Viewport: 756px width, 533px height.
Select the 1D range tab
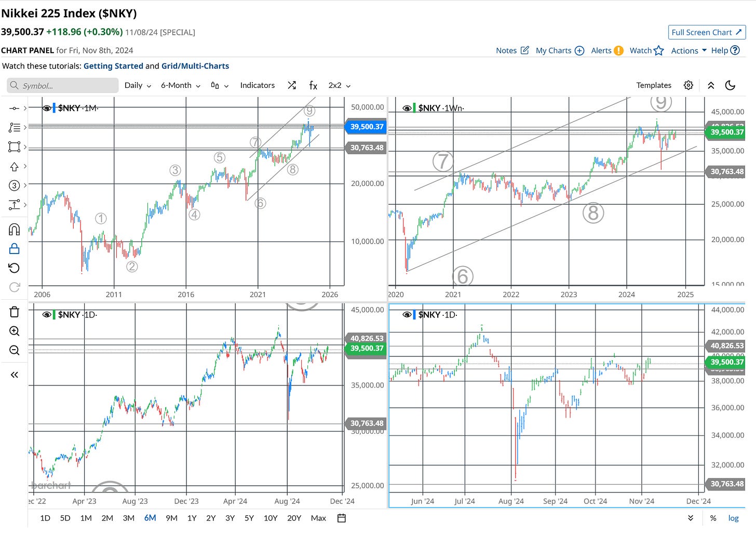[45, 518]
